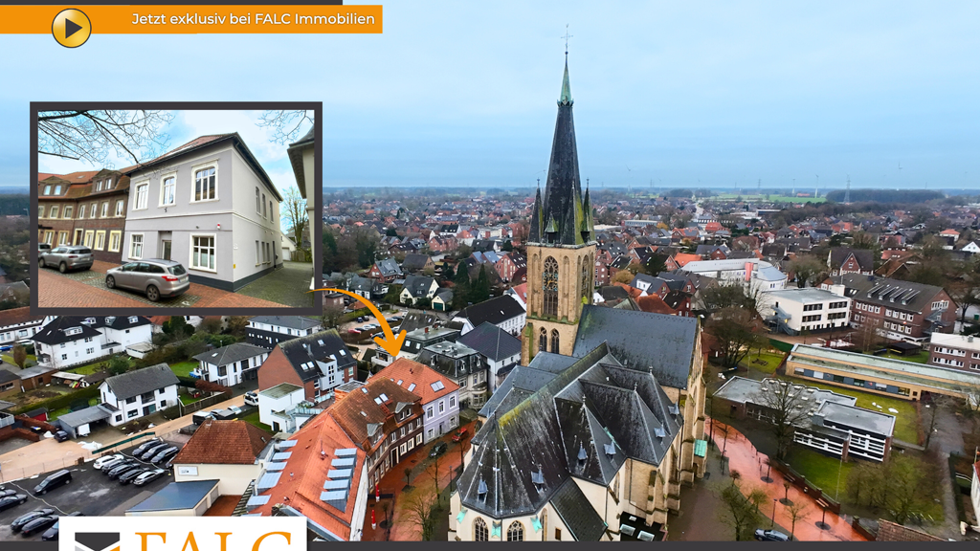Select the rear parked car in inset photo
The width and height of the screenshot is (980, 551).
(x=66, y=258)
